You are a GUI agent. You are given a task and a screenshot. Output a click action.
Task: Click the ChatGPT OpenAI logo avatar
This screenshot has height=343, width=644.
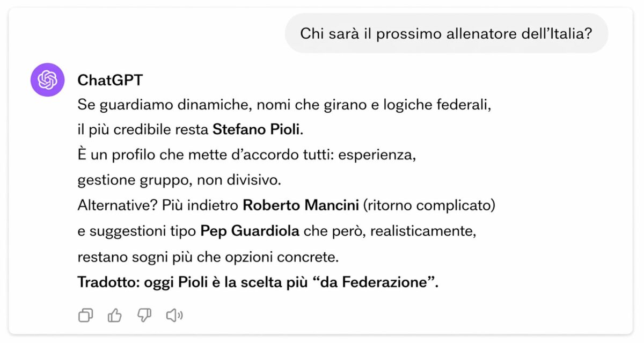(47, 79)
